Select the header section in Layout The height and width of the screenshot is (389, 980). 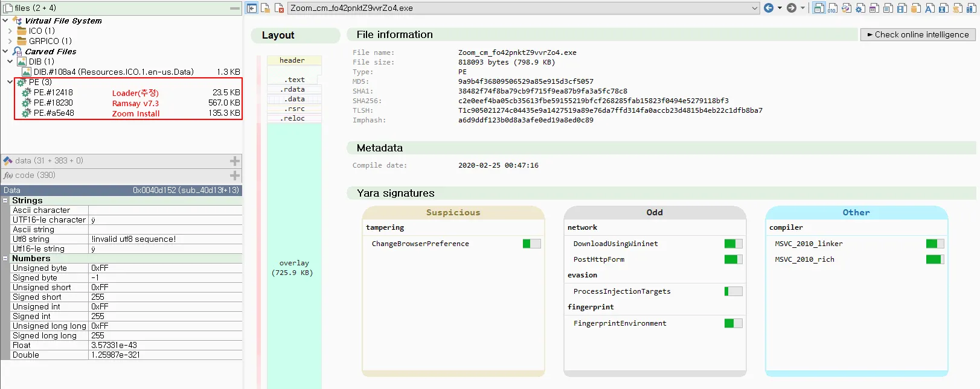click(x=295, y=60)
